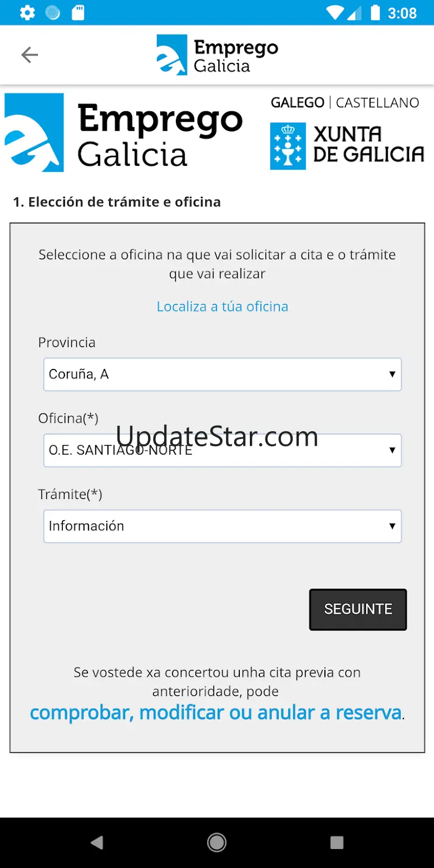Click the large Emprego Galicia banner logo
Screen dimensions: 434x868
(124, 132)
